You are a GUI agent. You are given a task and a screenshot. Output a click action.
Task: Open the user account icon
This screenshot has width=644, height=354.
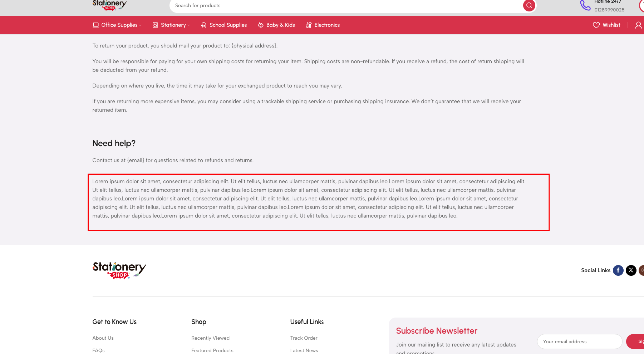pos(638,25)
